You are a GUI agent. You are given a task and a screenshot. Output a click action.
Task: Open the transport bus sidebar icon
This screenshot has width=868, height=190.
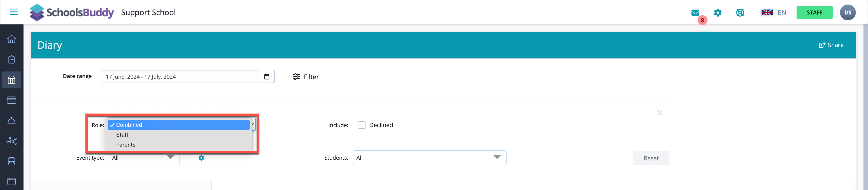point(12,161)
